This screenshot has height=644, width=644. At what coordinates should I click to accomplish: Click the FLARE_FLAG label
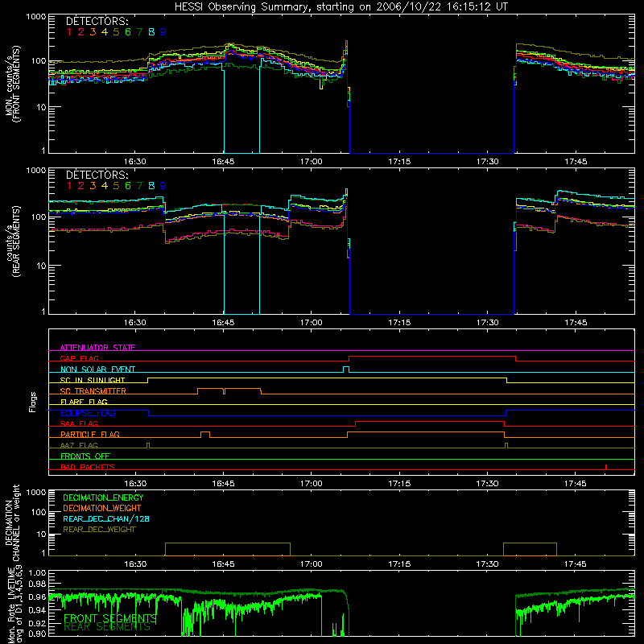[x=84, y=402]
